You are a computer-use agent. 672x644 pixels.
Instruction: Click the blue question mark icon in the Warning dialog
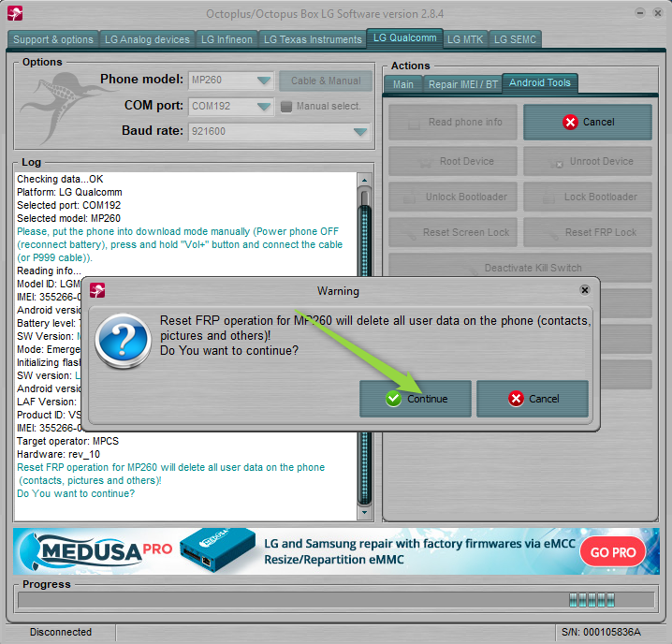click(123, 341)
